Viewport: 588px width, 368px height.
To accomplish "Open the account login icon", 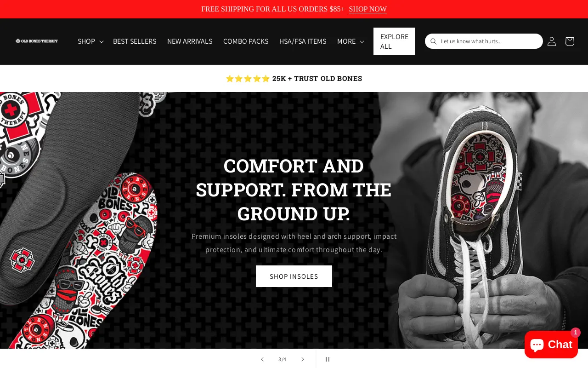I will tap(552, 41).
